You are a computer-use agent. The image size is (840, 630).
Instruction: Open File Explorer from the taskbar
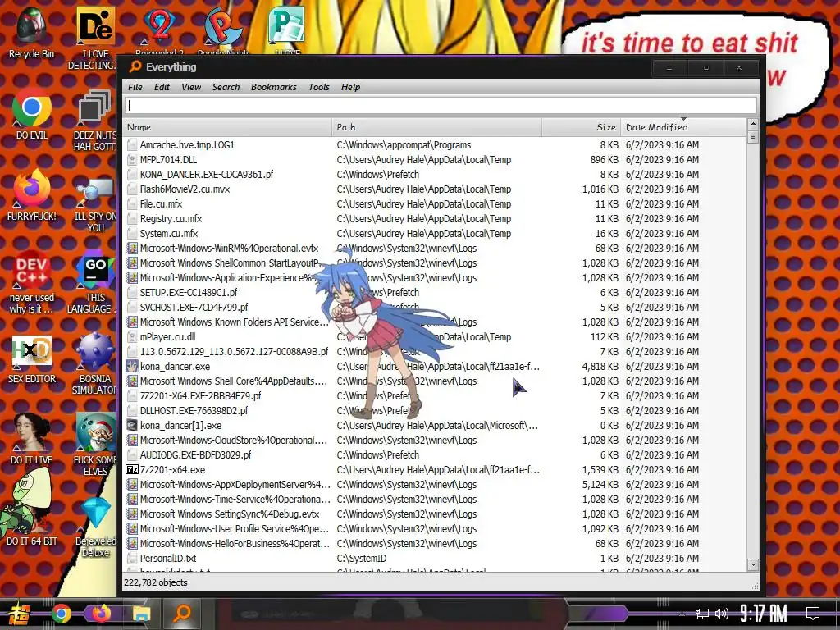point(141,614)
